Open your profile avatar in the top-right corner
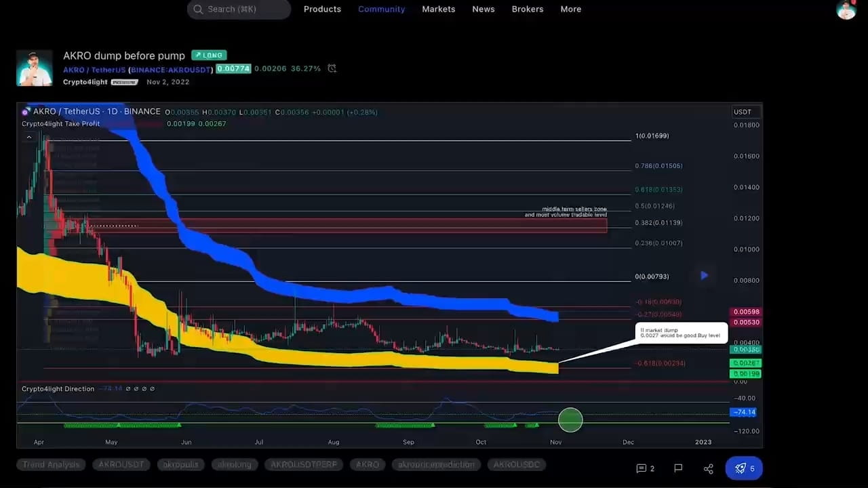Viewport: 868px width, 488px height. pyautogui.click(x=846, y=11)
